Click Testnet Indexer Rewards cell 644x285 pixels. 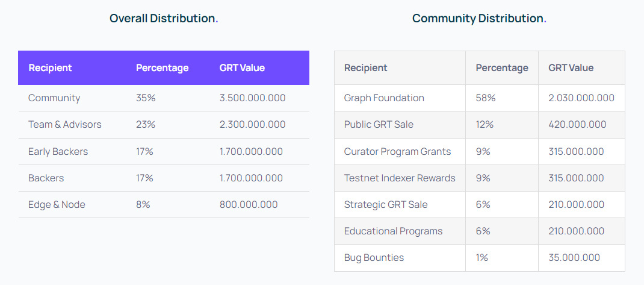[x=400, y=178]
